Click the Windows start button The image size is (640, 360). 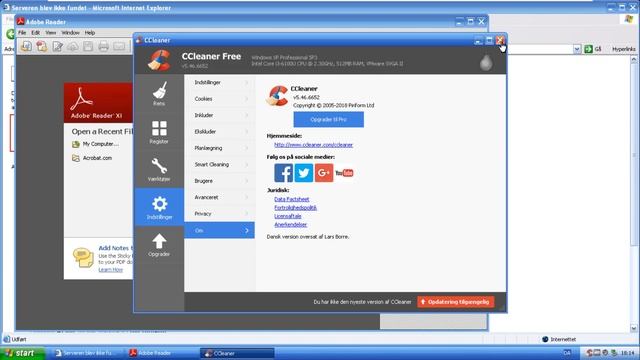click(22, 353)
